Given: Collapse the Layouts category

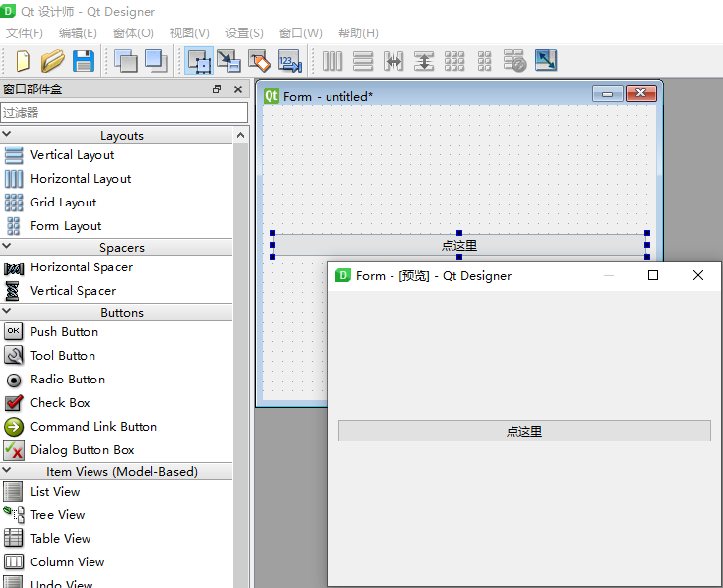Looking at the screenshot, I should 7,134.
